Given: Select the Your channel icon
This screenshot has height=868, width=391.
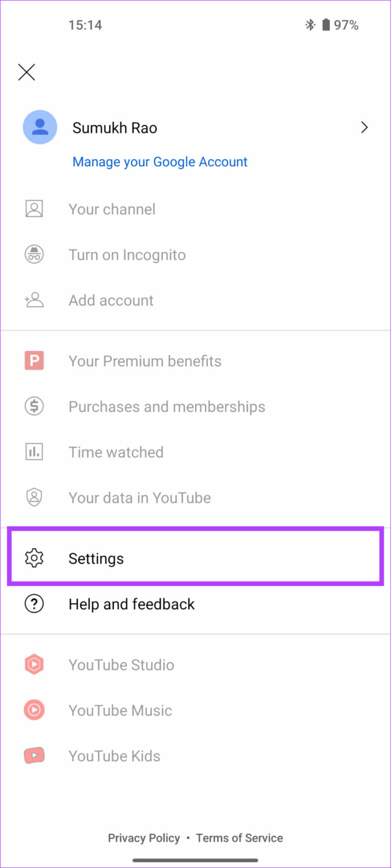Looking at the screenshot, I should [34, 208].
